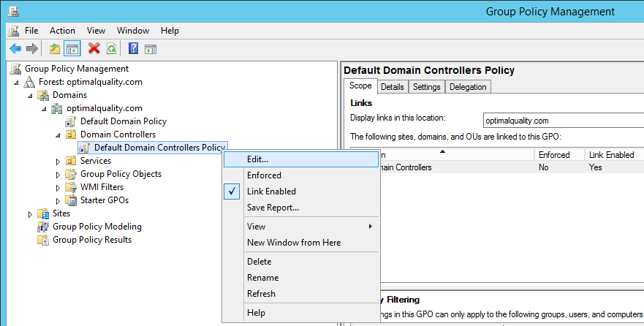Select Default Domain Policy in tree
Screen dimensions: 644x326
point(123,121)
